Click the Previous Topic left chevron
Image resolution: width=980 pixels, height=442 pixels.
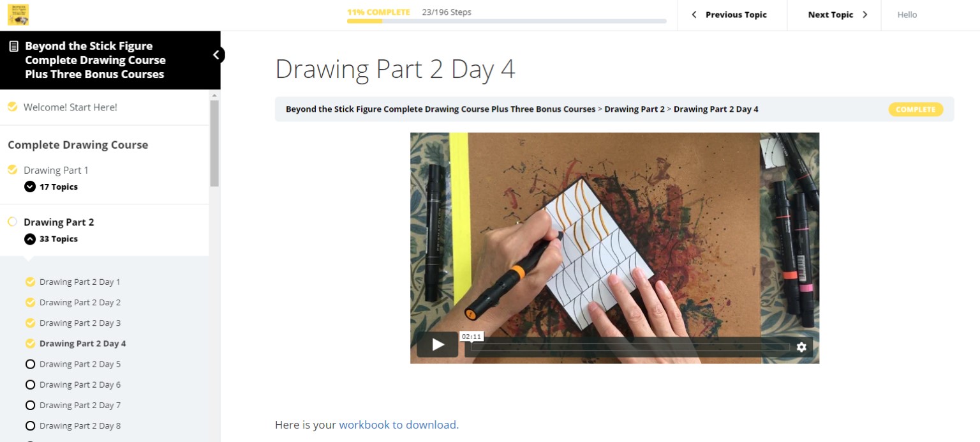(694, 15)
